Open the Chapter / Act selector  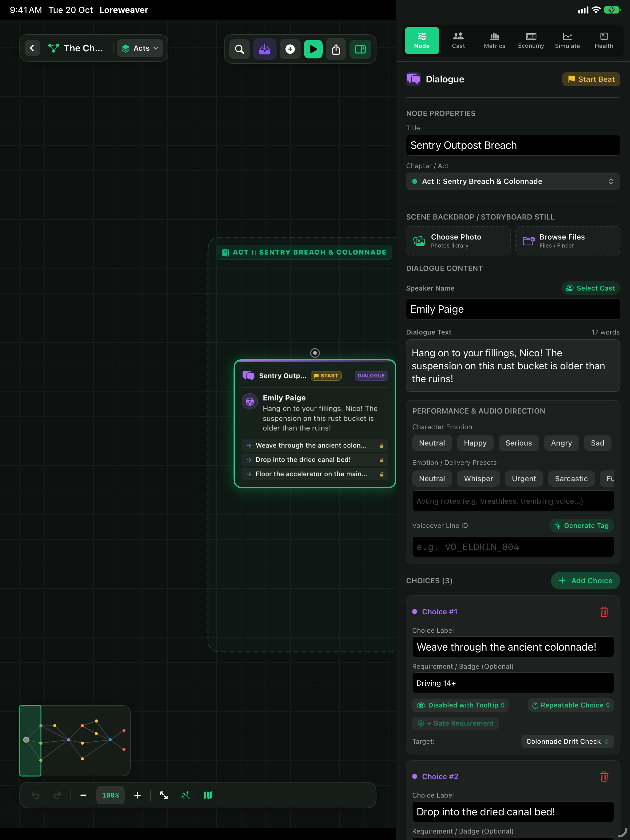point(512,181)
